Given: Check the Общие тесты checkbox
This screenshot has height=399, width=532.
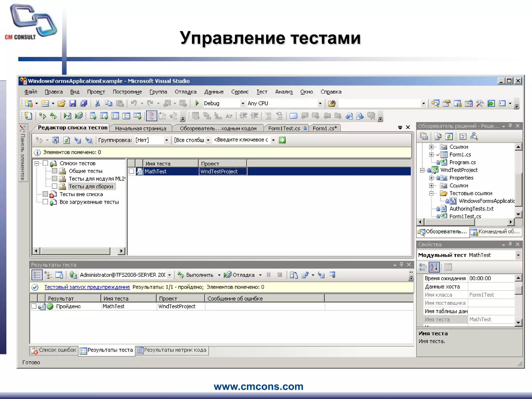Looking at the screenshot, I should pos(55,171).
